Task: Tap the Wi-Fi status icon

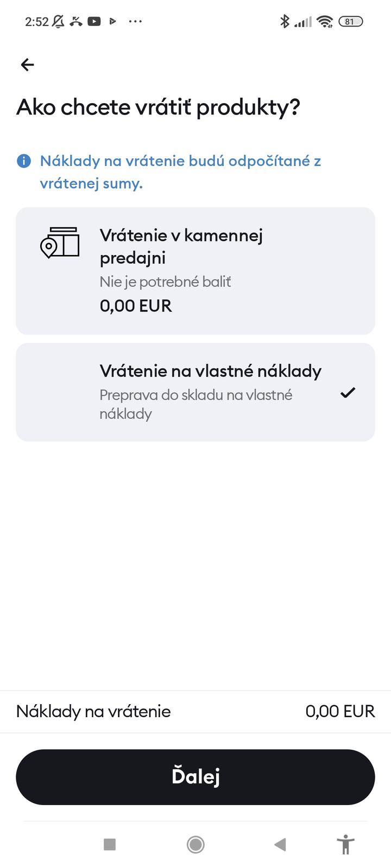Action: 325,22
